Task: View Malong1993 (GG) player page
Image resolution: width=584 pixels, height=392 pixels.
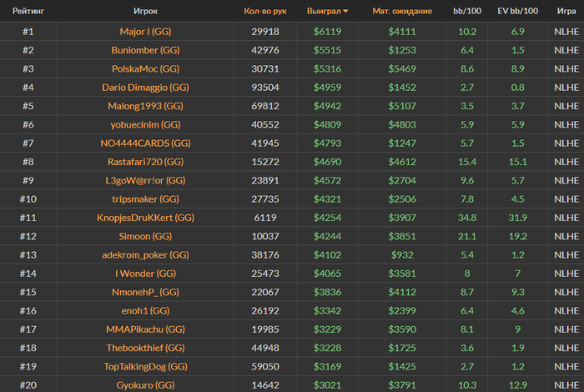Action: click(145, 106)
